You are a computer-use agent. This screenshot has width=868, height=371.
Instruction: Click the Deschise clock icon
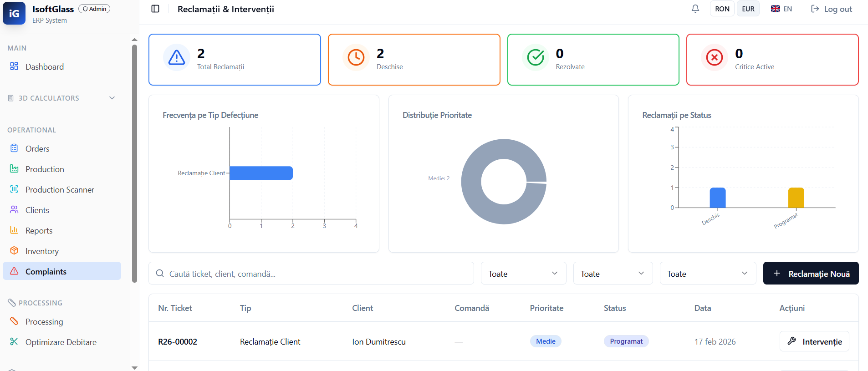coord(356,58)
